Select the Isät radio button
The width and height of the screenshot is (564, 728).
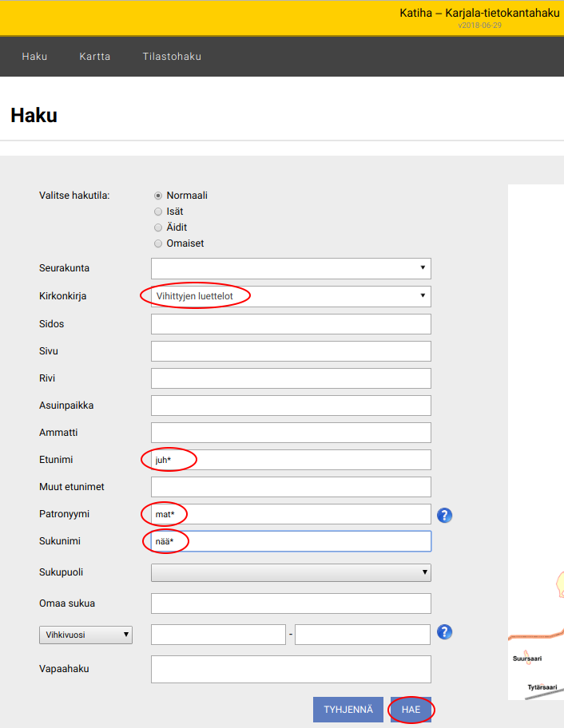click(x=158, y=212)
